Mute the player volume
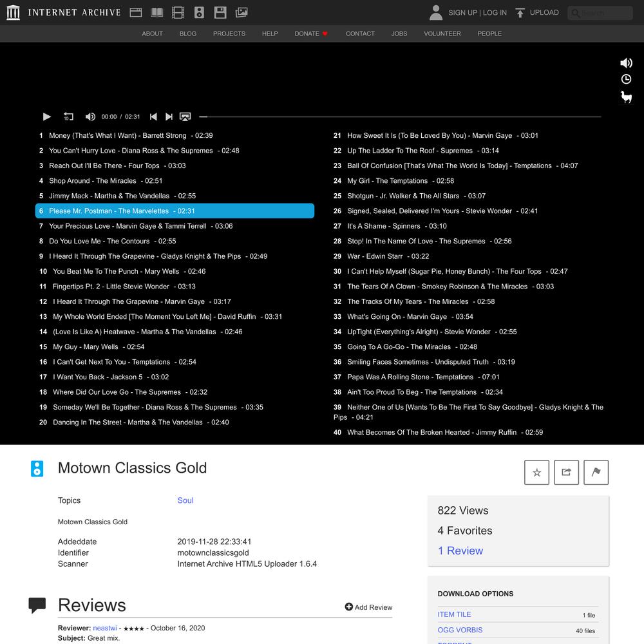The width and height of the screenshot is (644, 644). [90, 117]
